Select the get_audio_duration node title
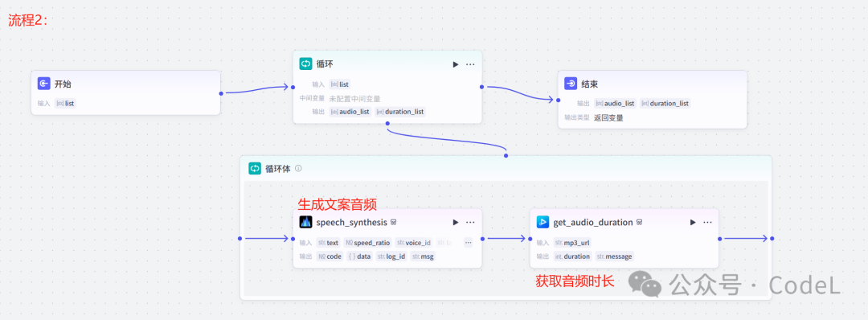Screen dimensions: 868x320 click(x=593, y=223)
